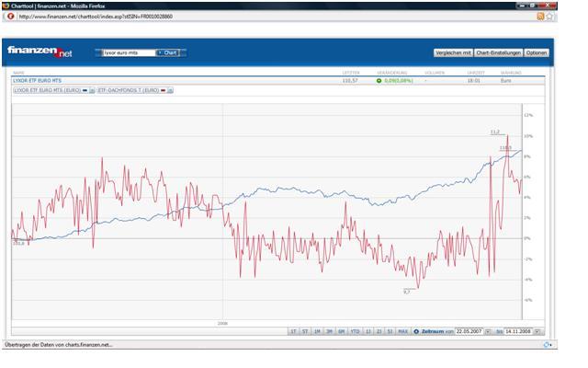588x368 pixels.
Task: Click the WÄHRUNG column header
Action: (x=511, y=73)
